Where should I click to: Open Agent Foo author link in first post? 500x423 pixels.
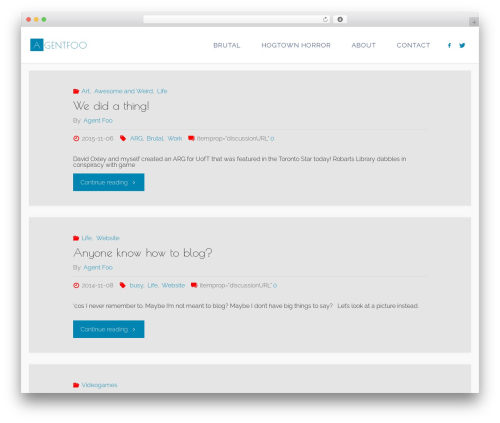98,121
